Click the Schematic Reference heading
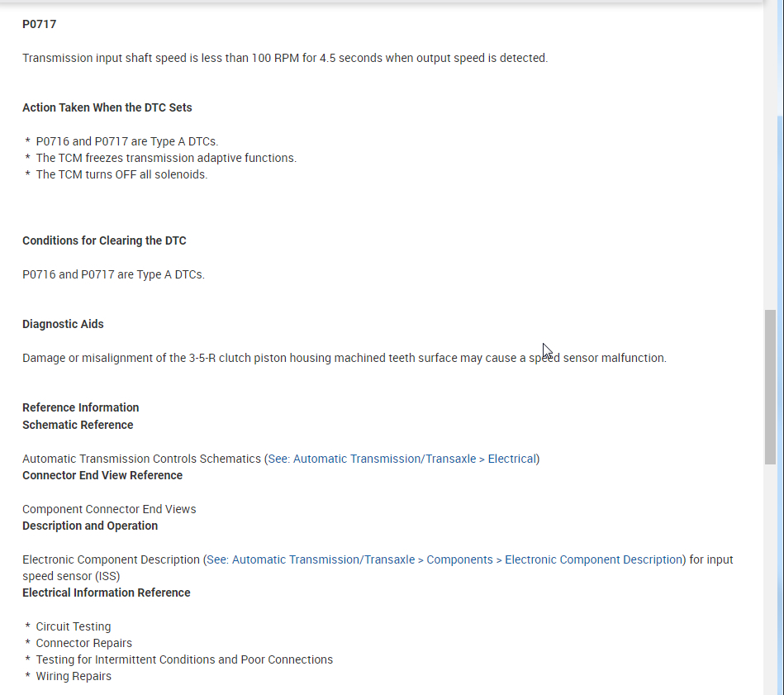Viewport: 784px width, 695px height. pyautogui.click(x=78, y=425)
